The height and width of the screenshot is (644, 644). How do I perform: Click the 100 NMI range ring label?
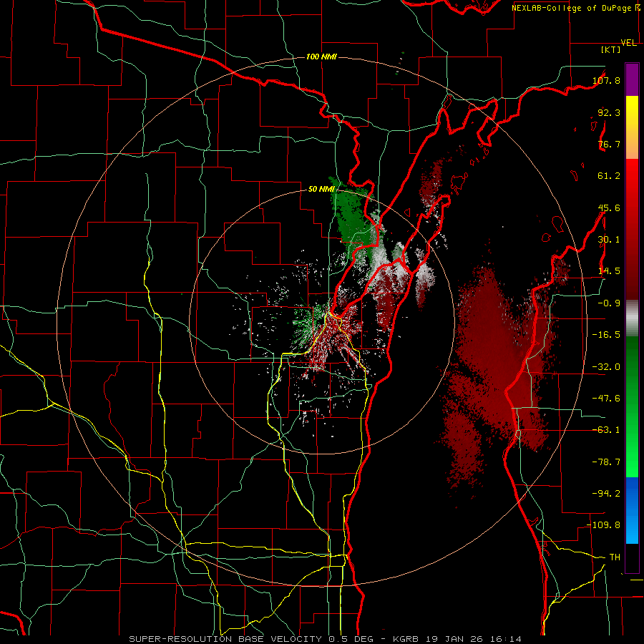(321, 57)
